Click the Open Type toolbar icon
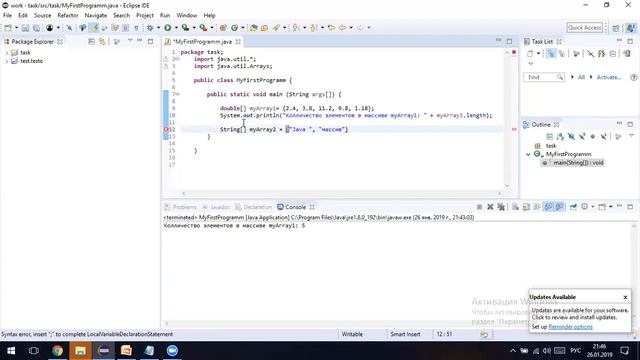The height and width of the screenshot is (360, 640). click(x=253, y=28)
